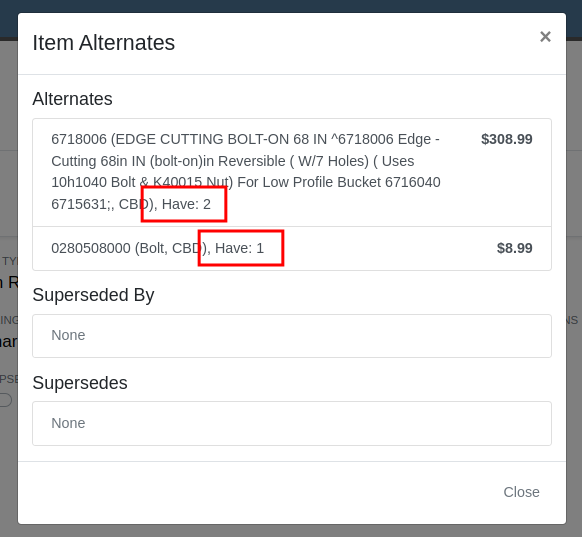The image size is (582, 537).
Task: Click the Close button in the footer
Action: [521, 492]
